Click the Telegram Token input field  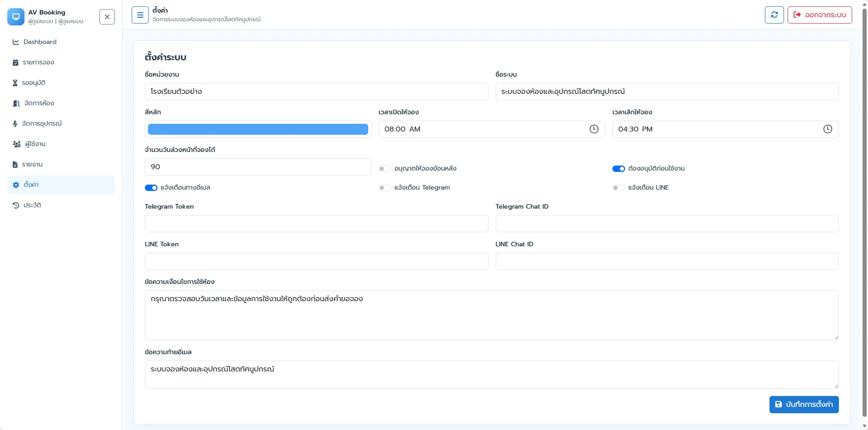(316, 224)
